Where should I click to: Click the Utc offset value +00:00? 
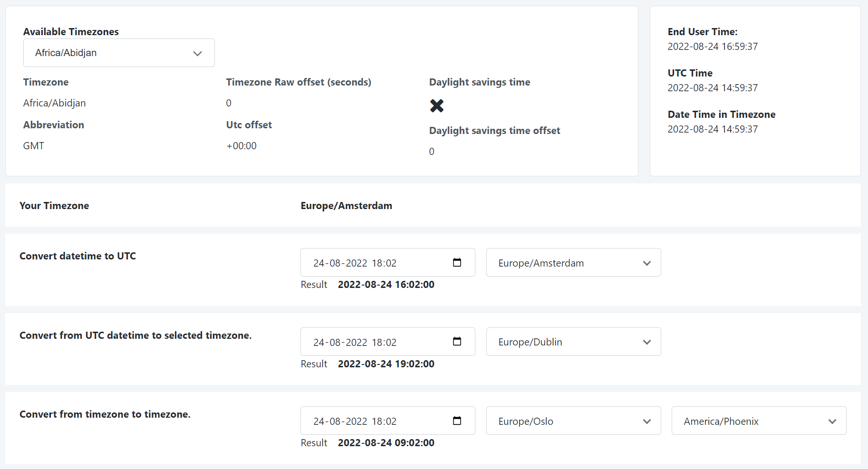241,146
